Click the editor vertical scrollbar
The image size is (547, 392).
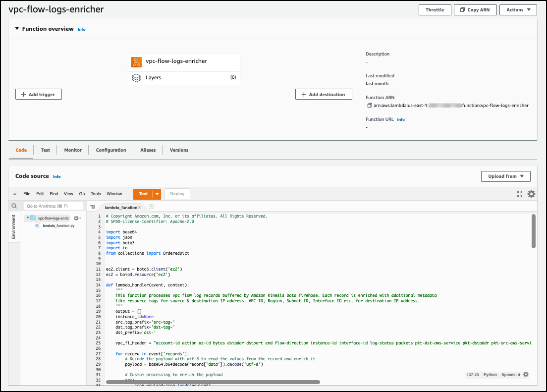(x=534, y=231)
